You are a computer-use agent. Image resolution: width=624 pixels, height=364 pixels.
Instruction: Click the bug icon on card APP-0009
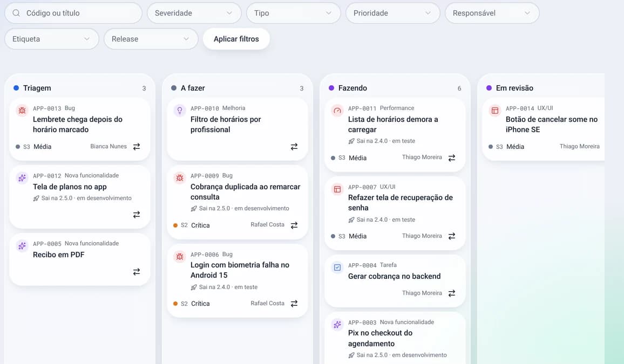(180, 177)
